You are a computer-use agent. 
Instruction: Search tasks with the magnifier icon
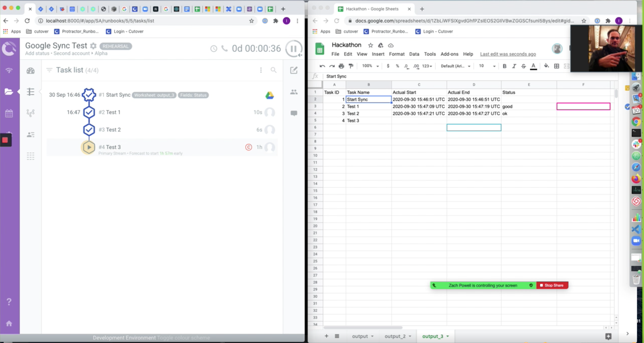(274, 70)
